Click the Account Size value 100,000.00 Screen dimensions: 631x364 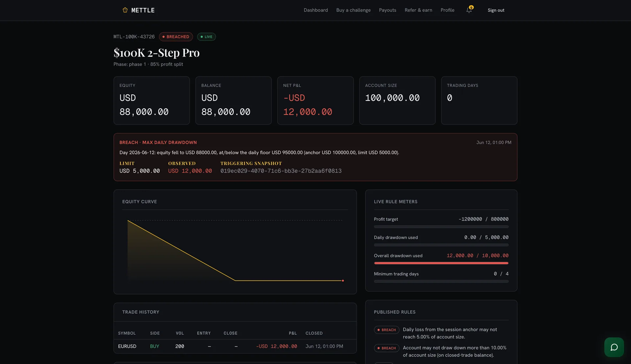392,98
